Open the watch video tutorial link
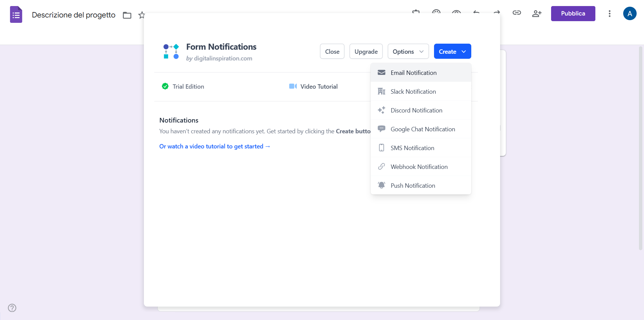This screenshot has width=644, height=320. pyautogui.click(x=214, y=146)
